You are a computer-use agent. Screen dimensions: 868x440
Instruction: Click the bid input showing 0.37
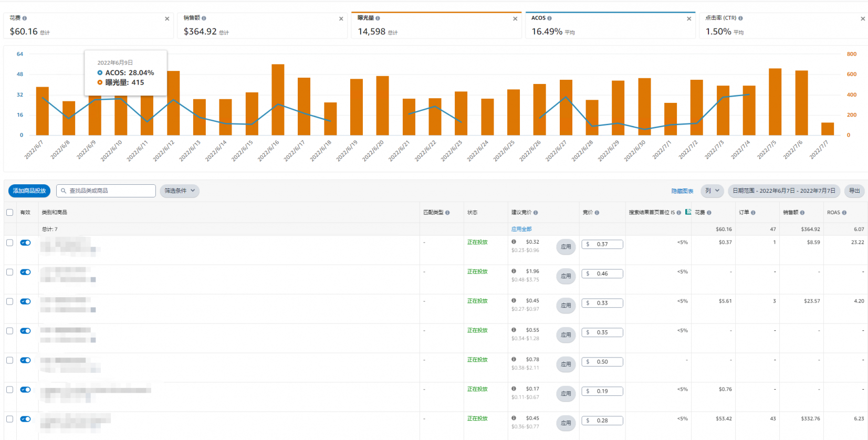[x=602, y=245]
